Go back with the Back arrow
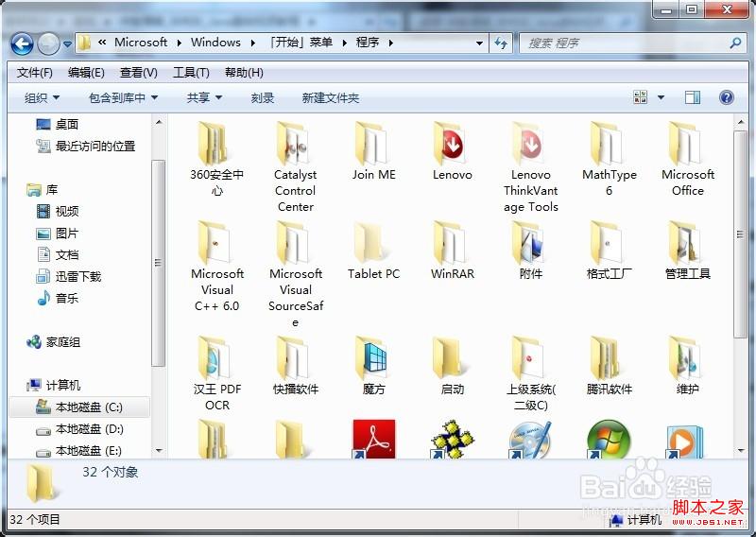 (x=22, y=43)
